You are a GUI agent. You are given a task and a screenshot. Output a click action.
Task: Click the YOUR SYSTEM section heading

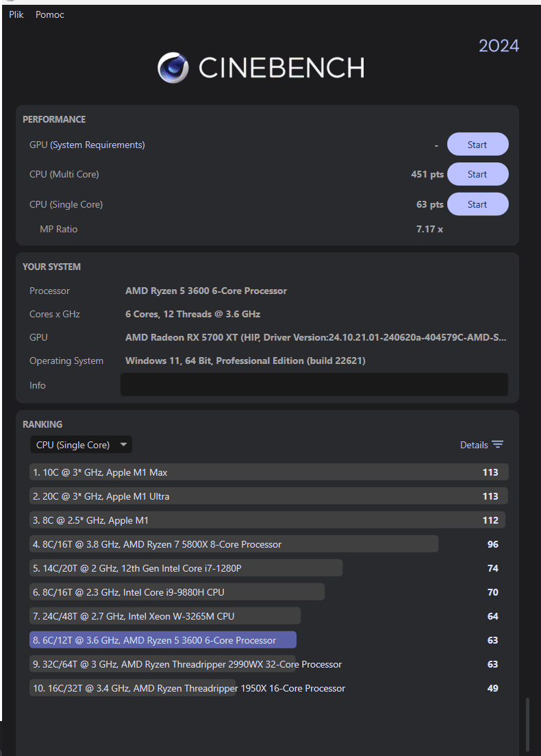pos(51,267)
